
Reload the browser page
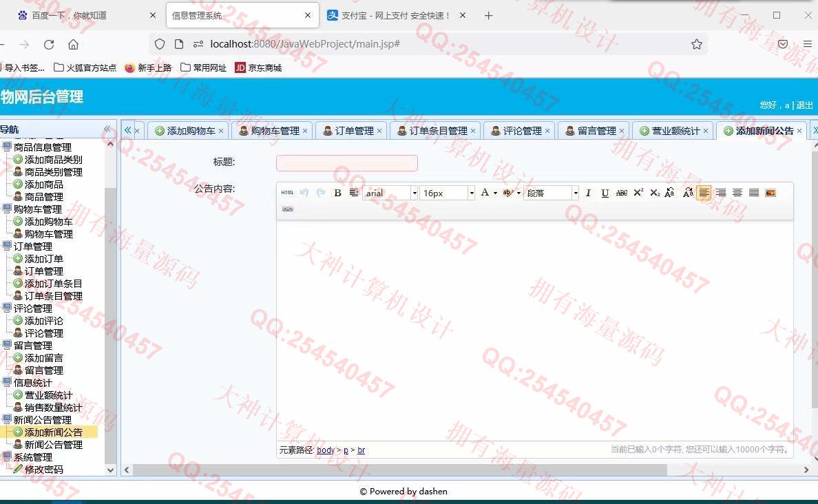point(49,44)
